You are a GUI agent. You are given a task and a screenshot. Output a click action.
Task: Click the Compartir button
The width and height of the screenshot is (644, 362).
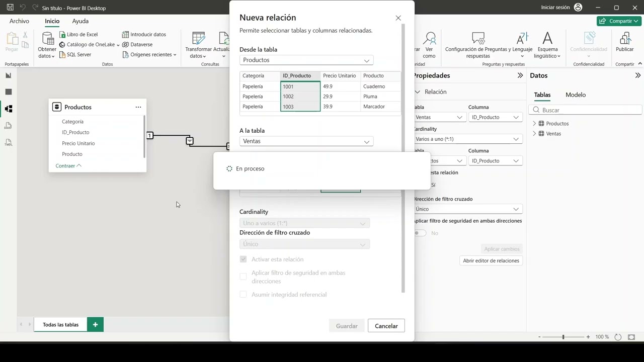pos(619,21)
